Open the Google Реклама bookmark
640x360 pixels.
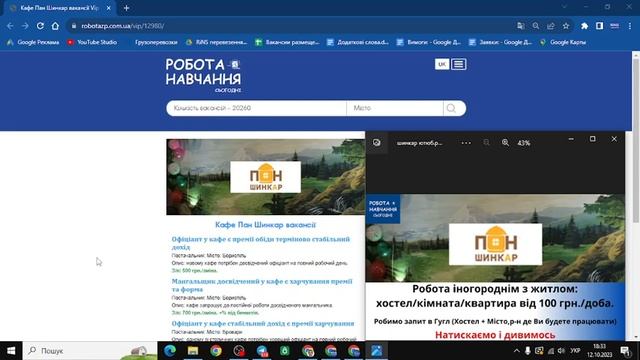[33, 42]
